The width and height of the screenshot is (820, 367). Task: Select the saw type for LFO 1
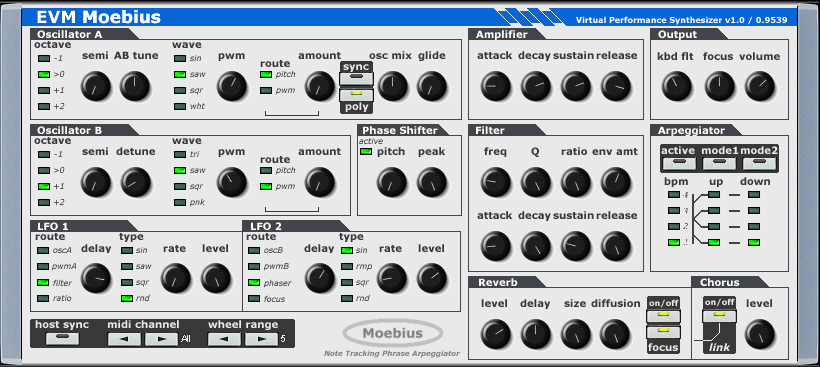click(x=127, y=267)
